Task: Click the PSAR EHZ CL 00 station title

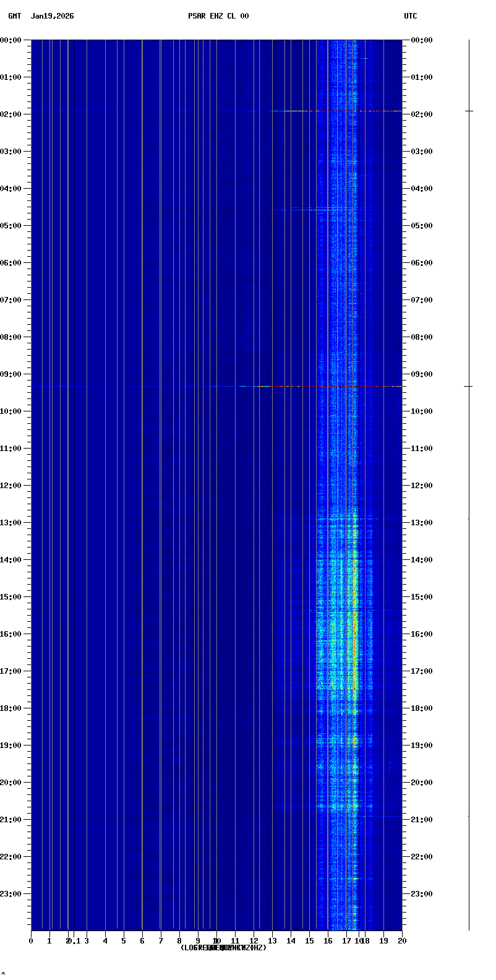Action: click(x=218, y=16)
